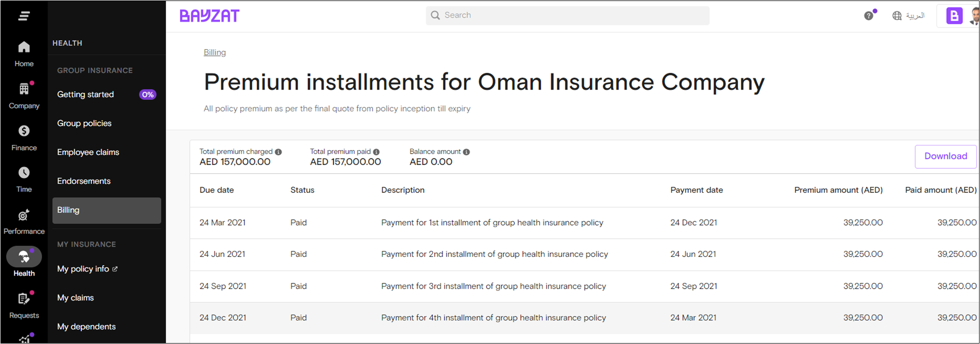The image size is (980, 344).
Task: Click the external link icon beside My policy info
Action: tap(115, 269)
